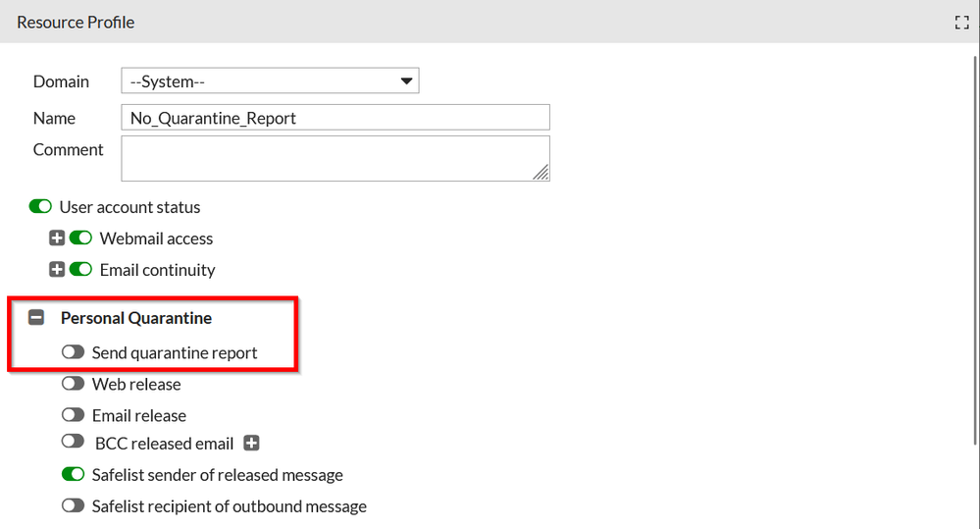Click the vertical scrollbar on the right
The height and width of the screenshot is (529, 980).
976,250
